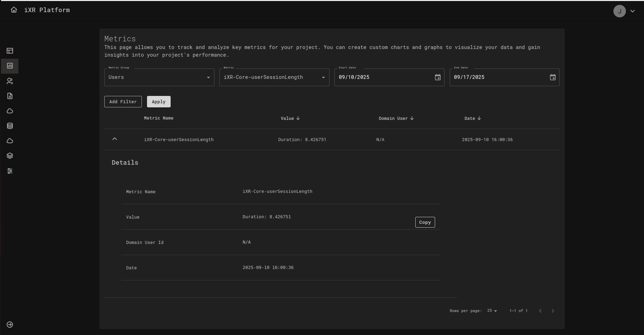
Task: Open the database icon in sidebar
Action: click(x=10, y=126)
